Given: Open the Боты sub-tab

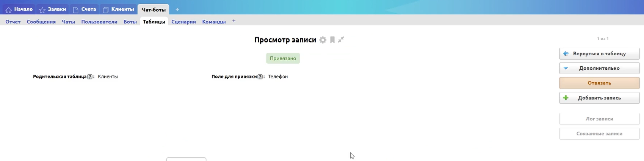Looking at the screenshot, I should [130, 22].
